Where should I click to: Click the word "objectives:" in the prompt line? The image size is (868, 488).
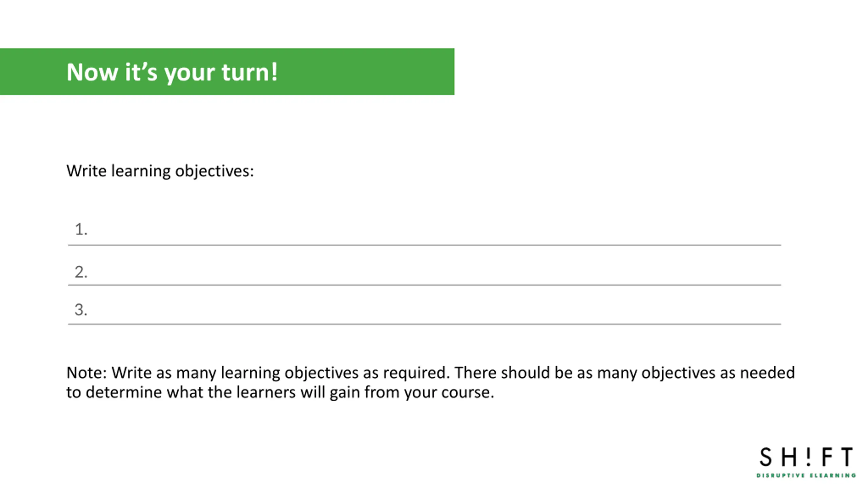point(214,171)
